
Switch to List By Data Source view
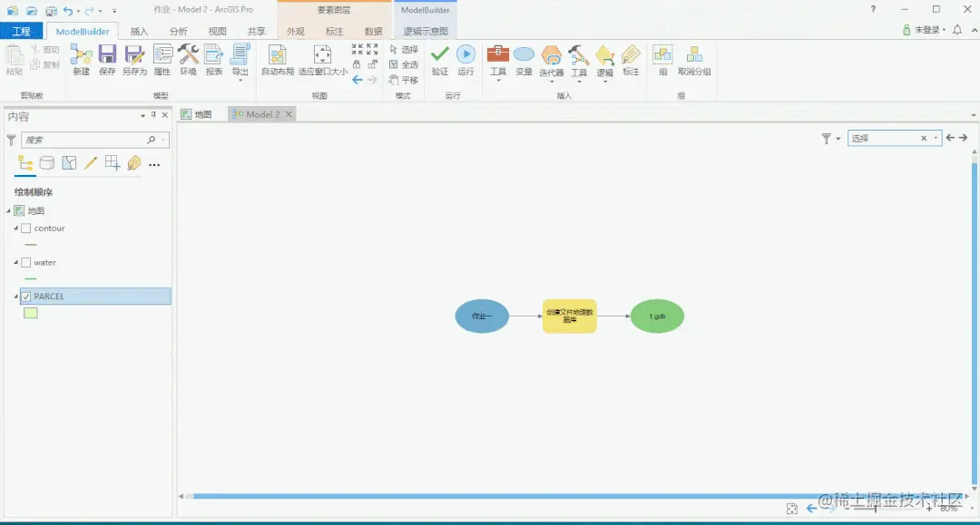[x=47, y=163]
